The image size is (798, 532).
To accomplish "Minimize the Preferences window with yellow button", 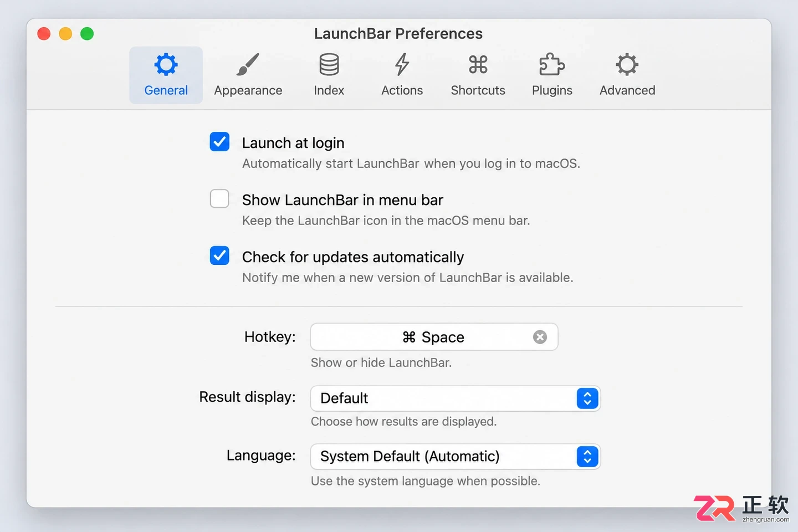I will click(65, 34).
